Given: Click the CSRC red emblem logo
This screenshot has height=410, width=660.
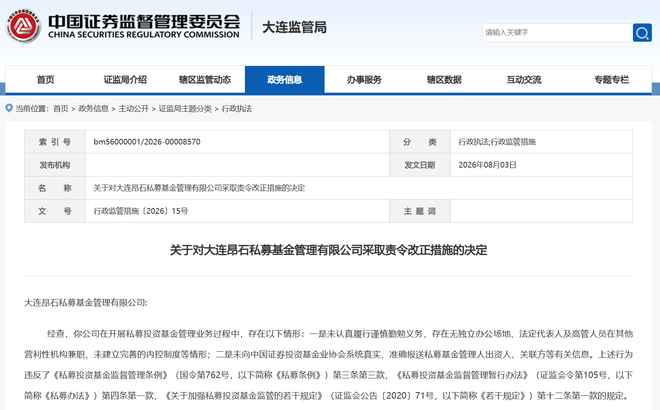Looking at the screenshot, I should tap(23, 26).
